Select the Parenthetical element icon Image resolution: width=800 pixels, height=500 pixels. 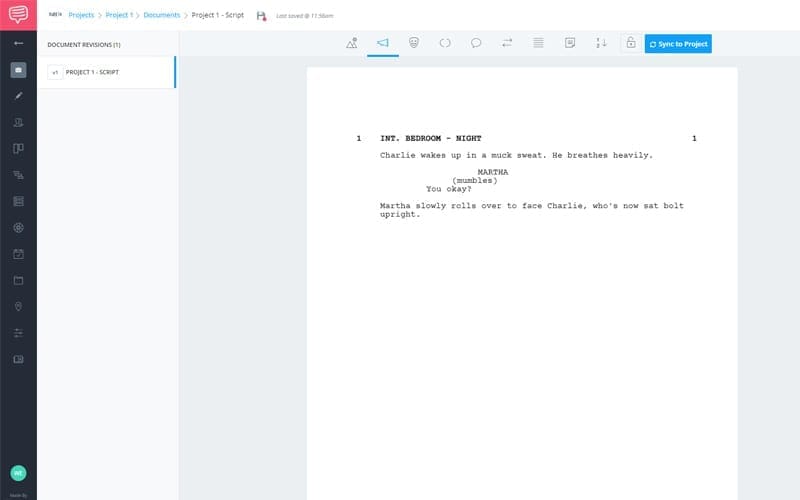click(445, 43)
